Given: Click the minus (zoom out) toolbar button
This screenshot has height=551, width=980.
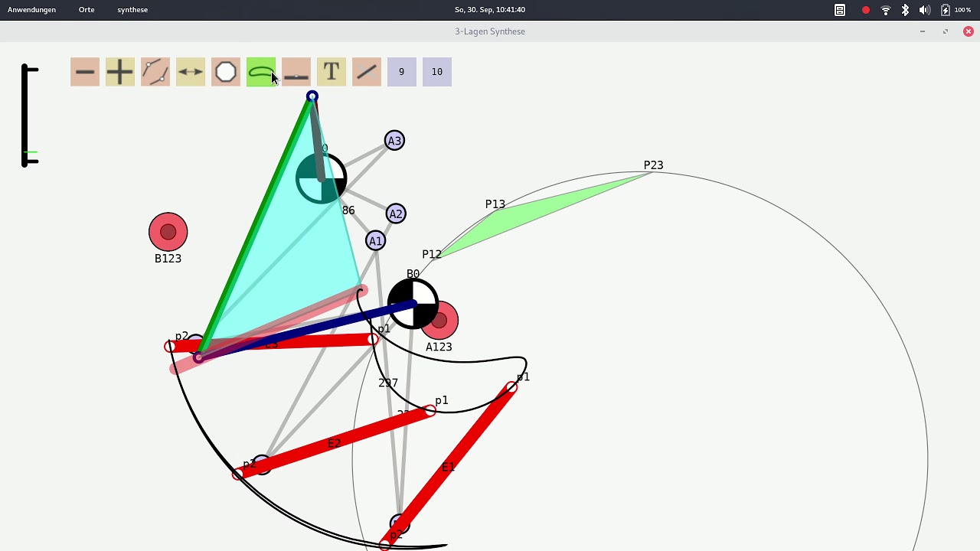Looking at the screenshot, I should pyautogui.click(x=85, y=72).
